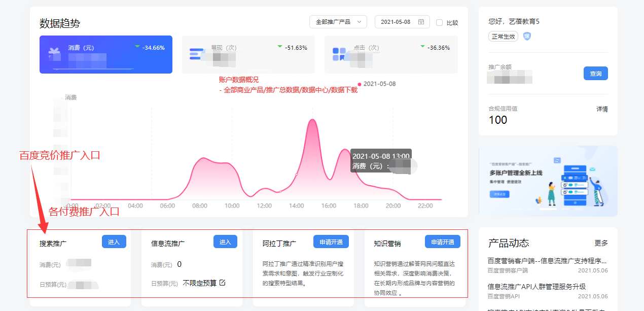Click the pink legend dot for 2021-05-08
This screenshot has height=311, width=644.
(x=360, y=84)
